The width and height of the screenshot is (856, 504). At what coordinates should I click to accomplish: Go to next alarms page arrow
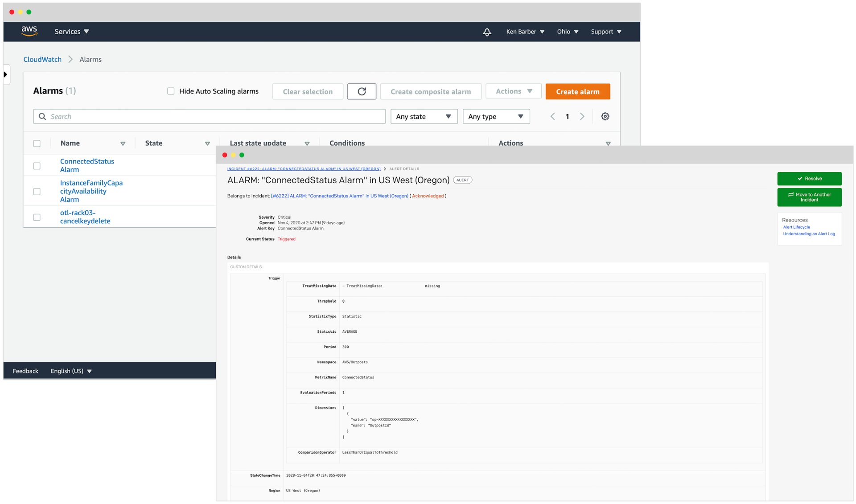(x=582, y=116)
